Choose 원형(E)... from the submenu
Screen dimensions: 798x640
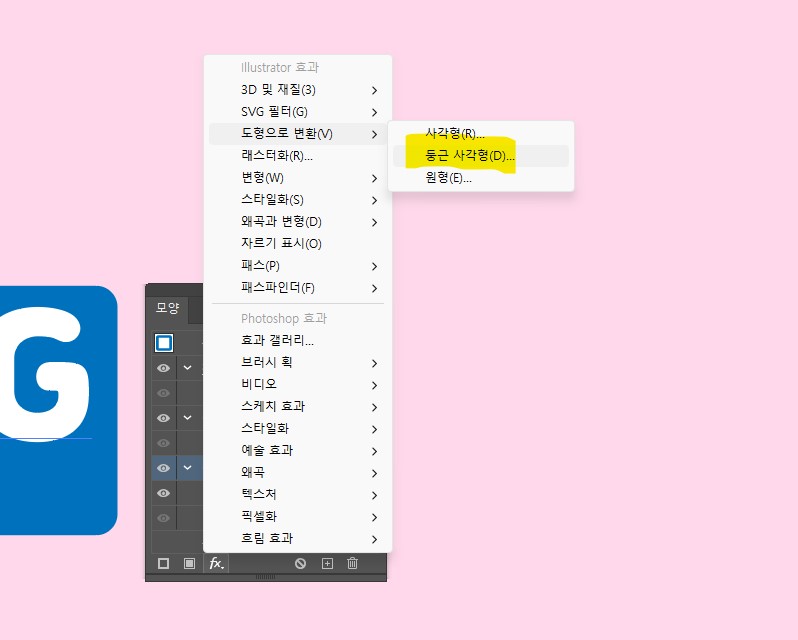click(481, 178)
